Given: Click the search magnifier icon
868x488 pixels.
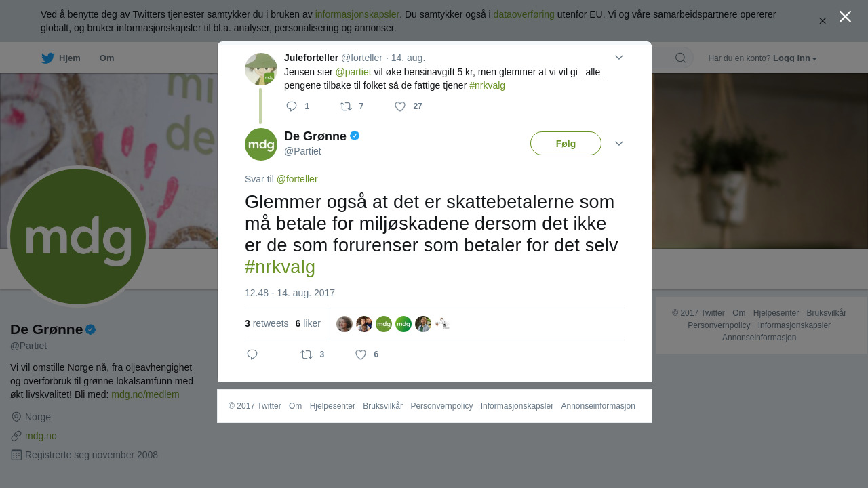Looking at the screenshot, I should pos(680,58).
